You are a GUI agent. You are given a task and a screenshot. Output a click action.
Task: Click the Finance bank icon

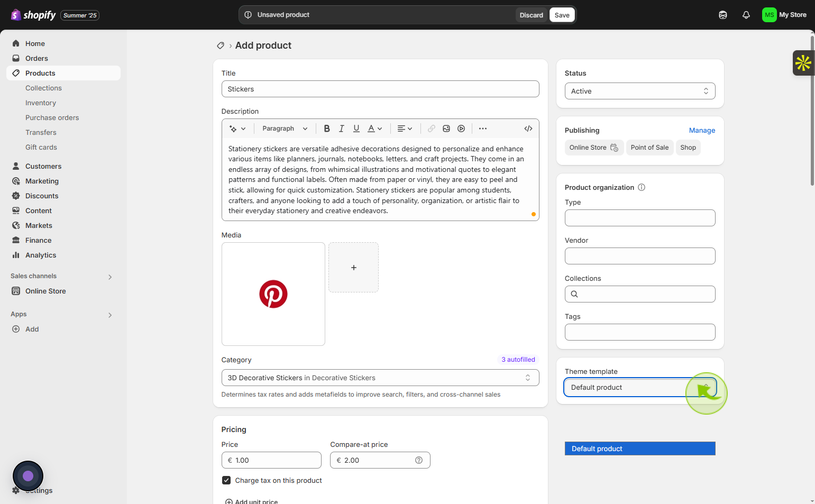pyautogui.click(x=16, y=240)
